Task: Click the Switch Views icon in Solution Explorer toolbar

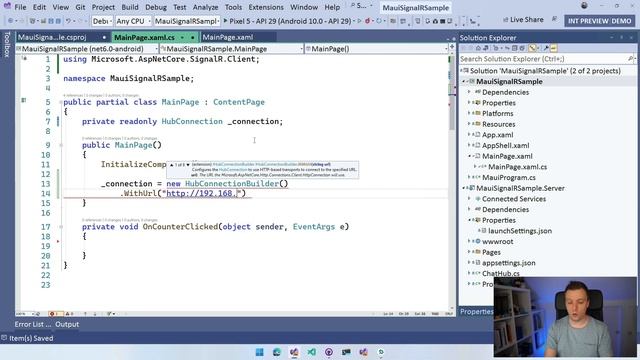Action: 486,48
